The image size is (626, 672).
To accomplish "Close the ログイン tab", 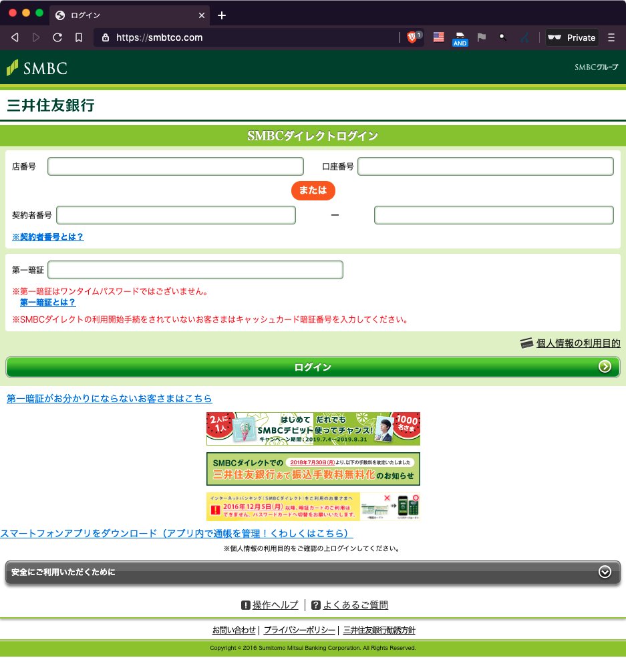I will click(202, 15).
